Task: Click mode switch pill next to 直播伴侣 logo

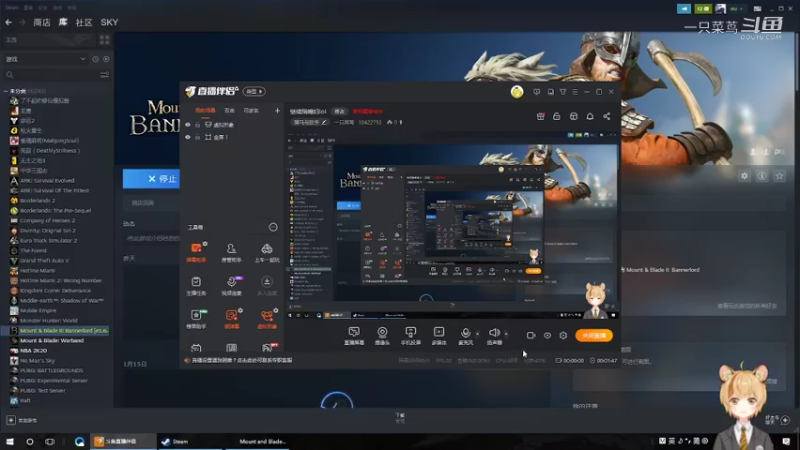Action: [254, 91]
